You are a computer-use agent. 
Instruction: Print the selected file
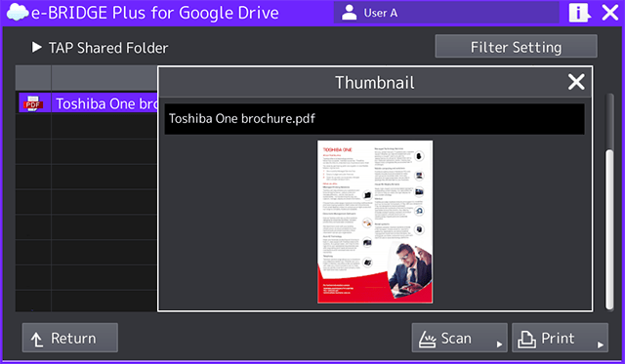(x=560, y=338)
